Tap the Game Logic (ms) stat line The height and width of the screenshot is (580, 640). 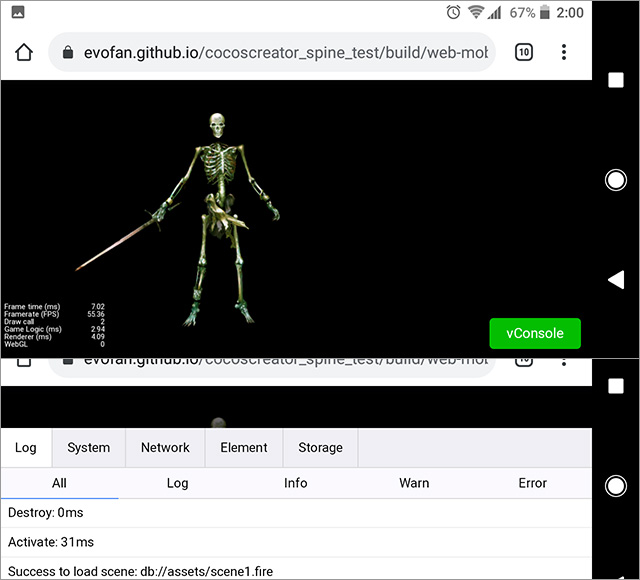54,329
